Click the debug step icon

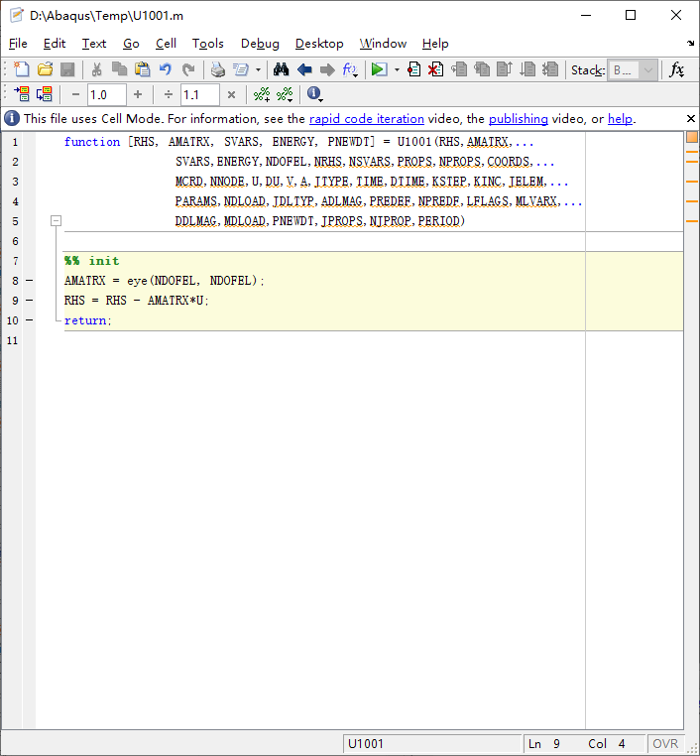(459, 69)
